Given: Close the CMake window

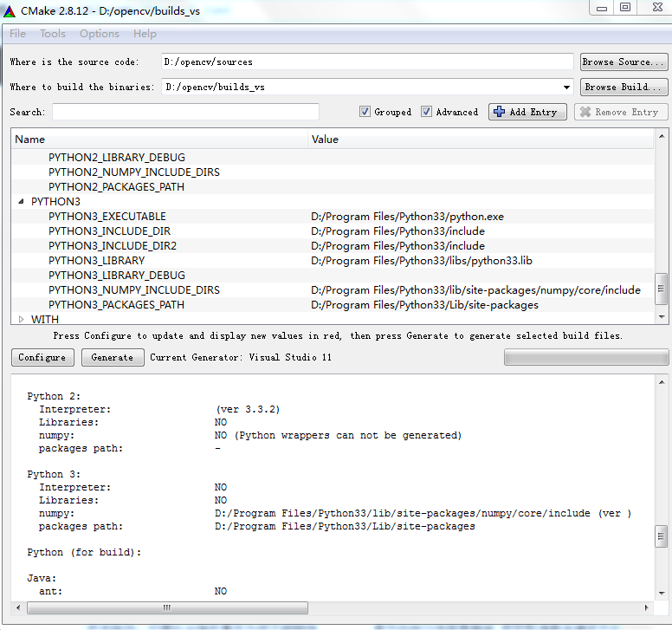Looking at the screenshot, I should (657, 7).
